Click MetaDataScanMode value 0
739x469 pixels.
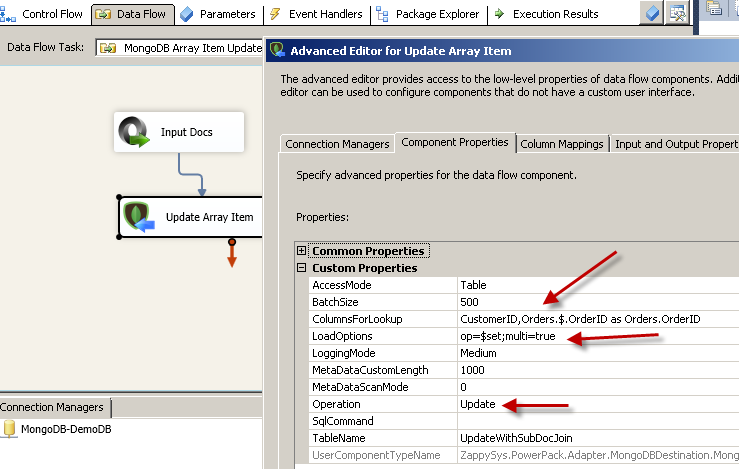coord(463,387)
